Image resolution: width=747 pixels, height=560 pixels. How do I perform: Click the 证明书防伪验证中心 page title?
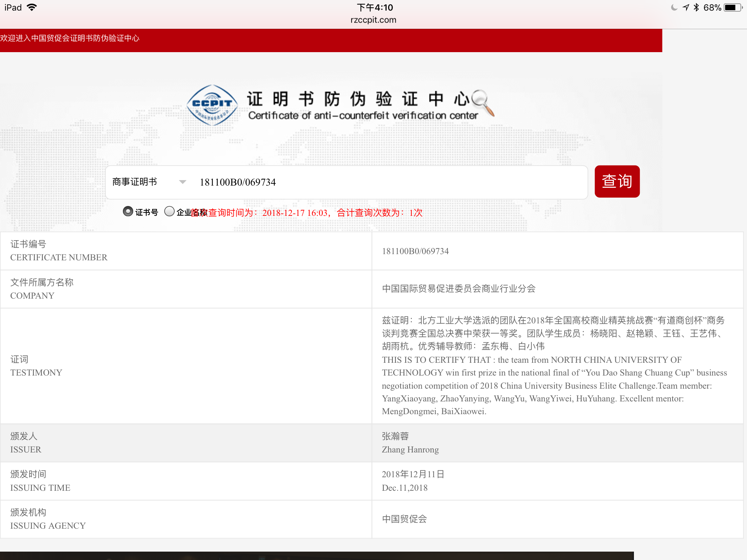coord(358,99)
